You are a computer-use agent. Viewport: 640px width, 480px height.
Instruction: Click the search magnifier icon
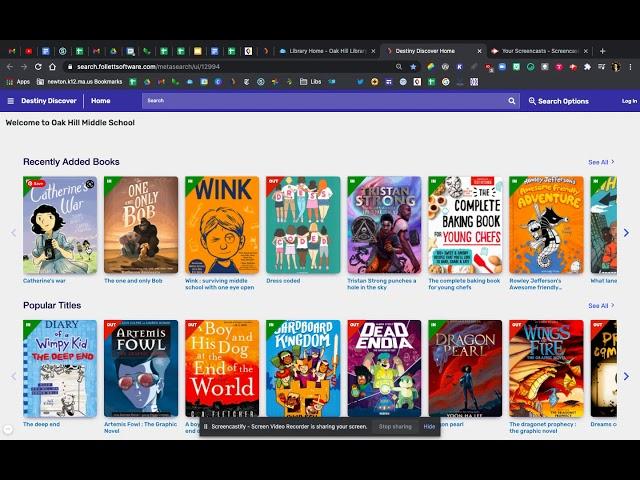point(511,101)
